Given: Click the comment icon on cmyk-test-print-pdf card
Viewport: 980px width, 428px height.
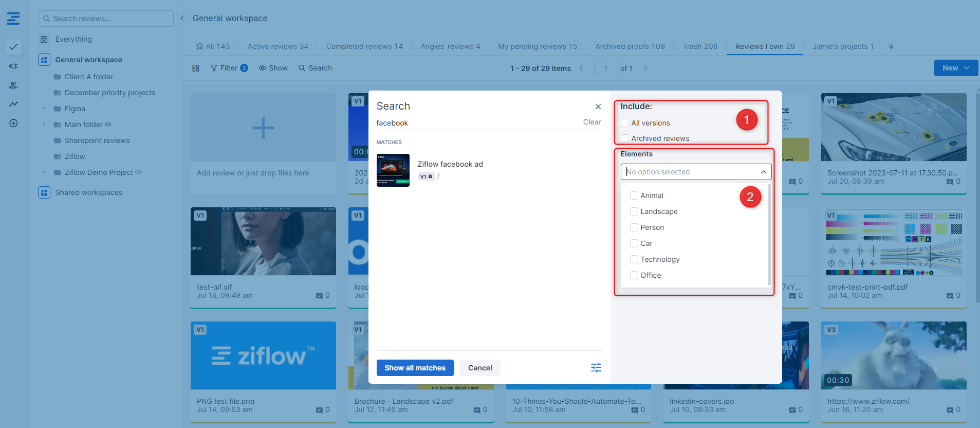Looking at the screenshot, I should coord(950,296).
